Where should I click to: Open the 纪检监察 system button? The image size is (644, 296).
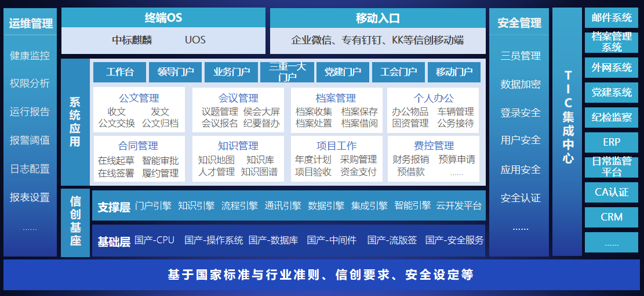[612, 117]
